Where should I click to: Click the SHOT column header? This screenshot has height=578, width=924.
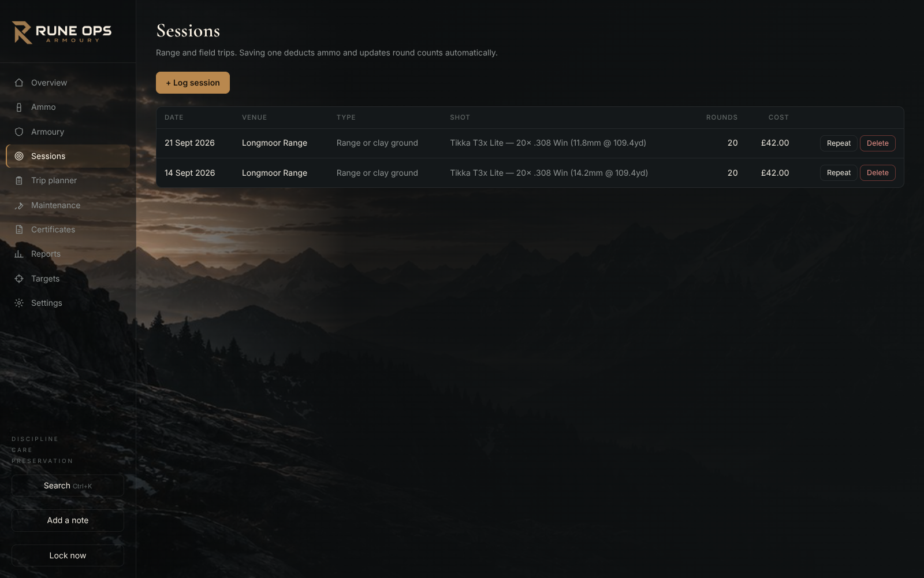point(460,117)
